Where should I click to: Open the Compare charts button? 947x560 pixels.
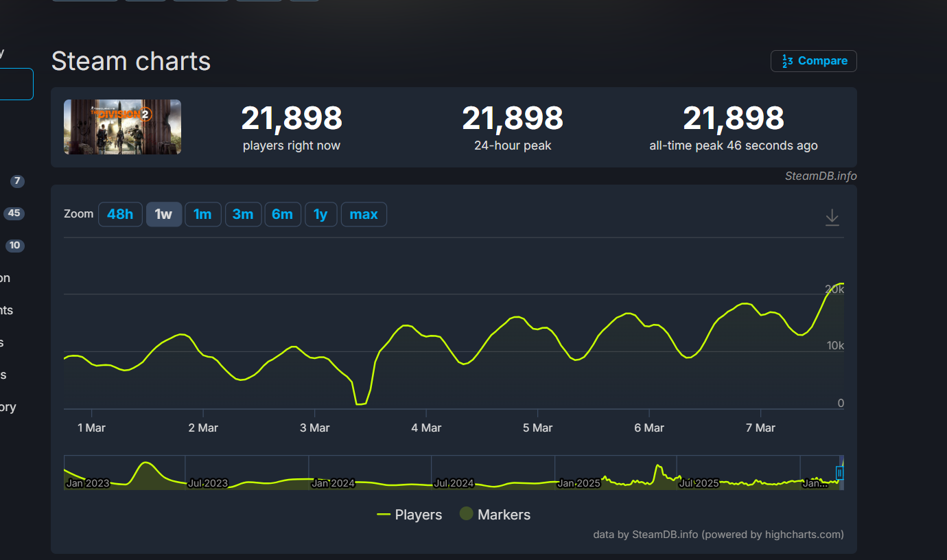(814, 61)
